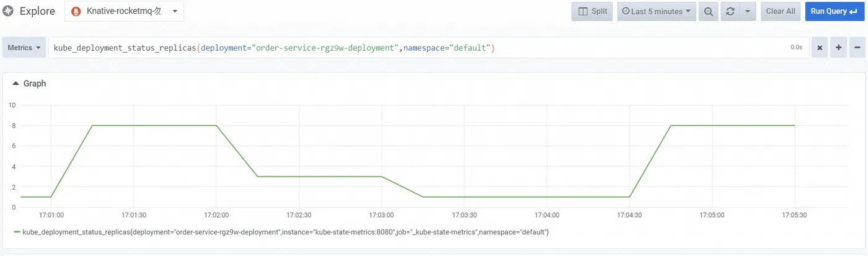Viewport: 868px width, 256px height.
Task: Delete query row using minus icon
Action: (857, 48)
